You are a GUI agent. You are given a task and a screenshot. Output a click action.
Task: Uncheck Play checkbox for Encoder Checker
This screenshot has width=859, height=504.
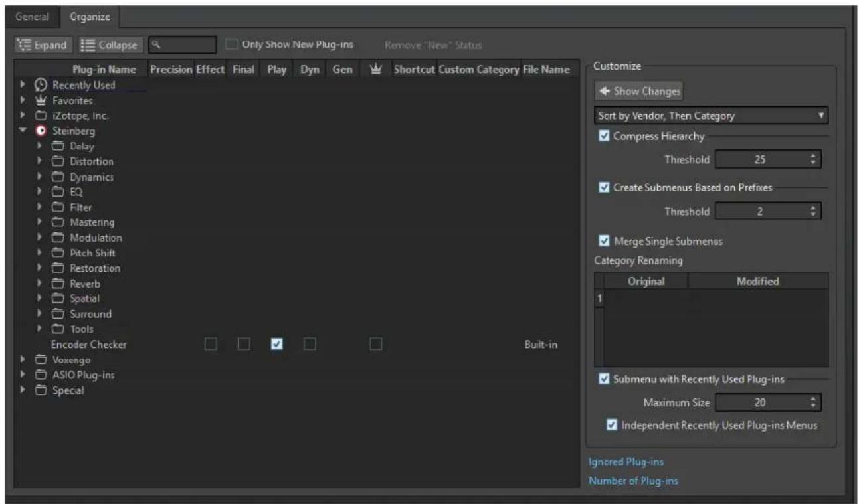277,344
